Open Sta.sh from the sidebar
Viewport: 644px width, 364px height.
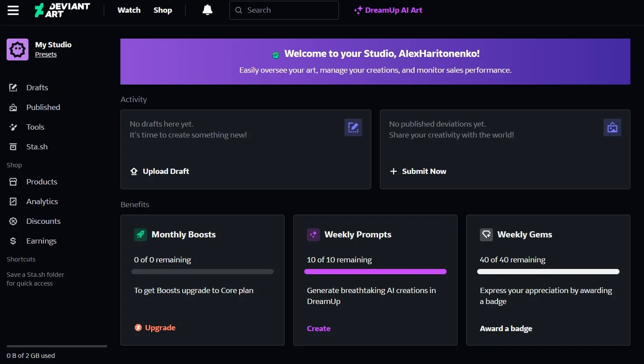[37, 147]
